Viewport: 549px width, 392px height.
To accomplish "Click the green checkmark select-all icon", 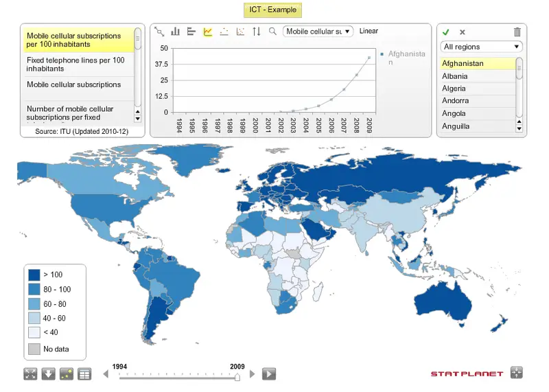I will click(x=445, y=32).
